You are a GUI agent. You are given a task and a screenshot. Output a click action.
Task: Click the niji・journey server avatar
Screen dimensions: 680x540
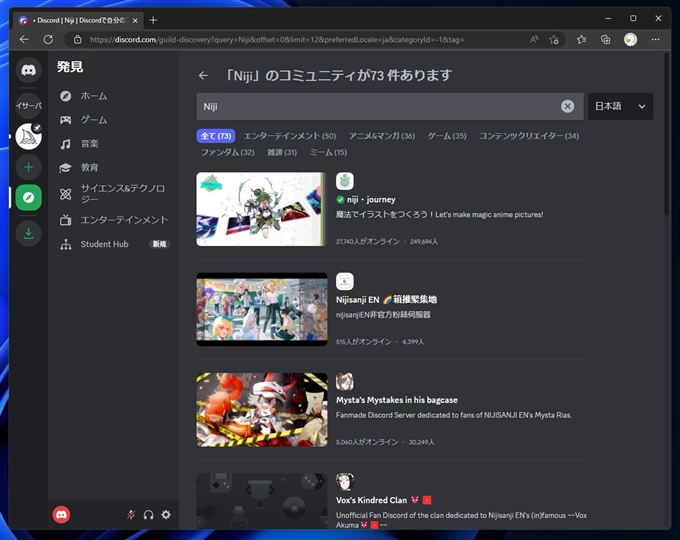pyautogui.click(x=345, y=181)
